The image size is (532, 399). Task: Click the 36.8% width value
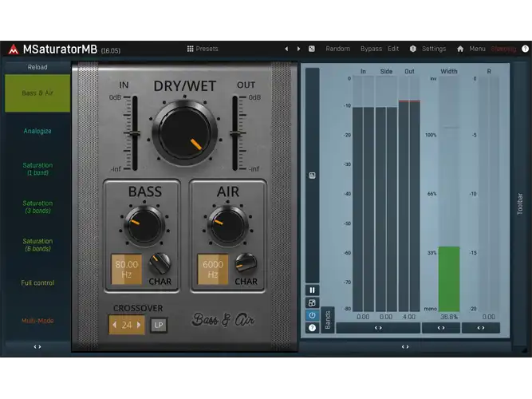[x=449, y=317]
